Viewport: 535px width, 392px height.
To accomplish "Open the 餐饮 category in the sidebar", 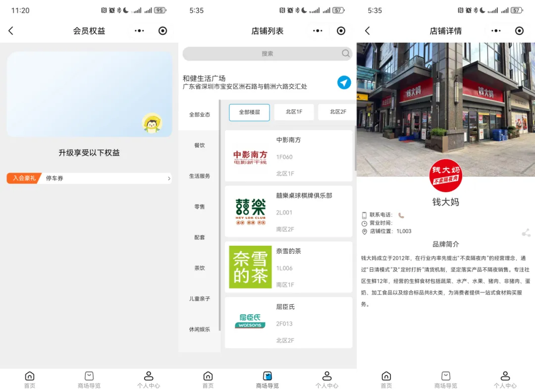I will tap(199, 145).
